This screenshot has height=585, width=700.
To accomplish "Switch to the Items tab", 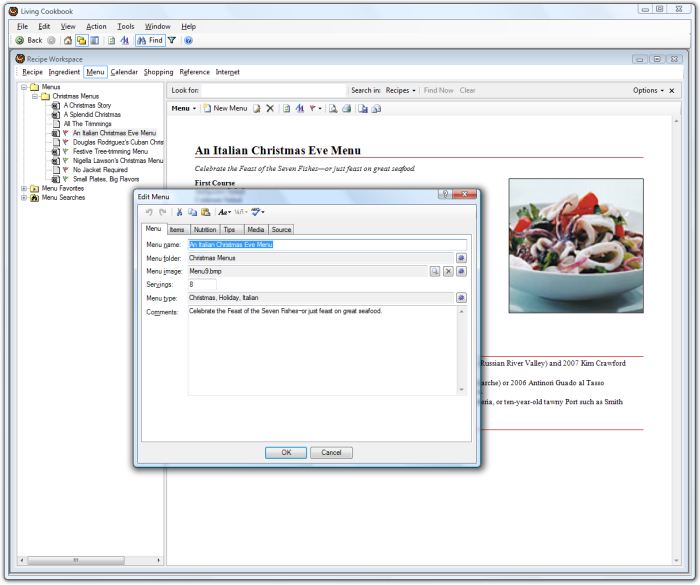I will click(177, 230).
